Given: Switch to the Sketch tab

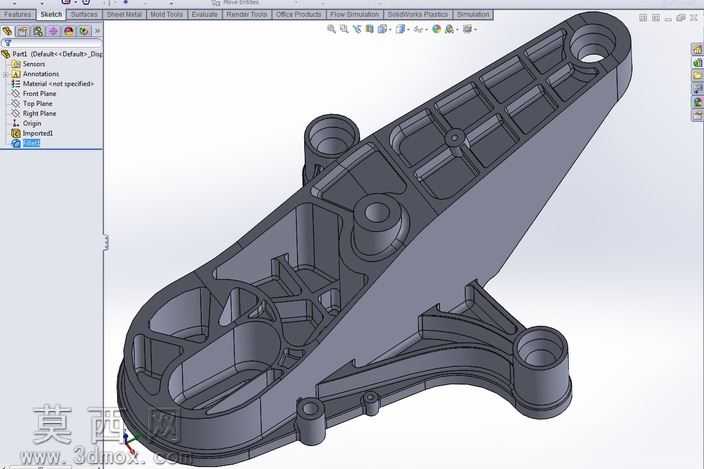Looking at the screenshot, I should click(51, 14).
